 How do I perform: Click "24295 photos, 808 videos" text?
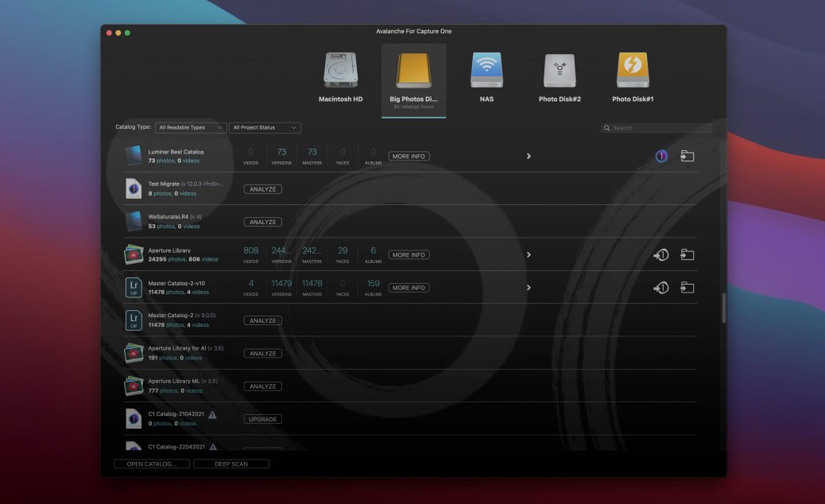click(x=183, y=259)
